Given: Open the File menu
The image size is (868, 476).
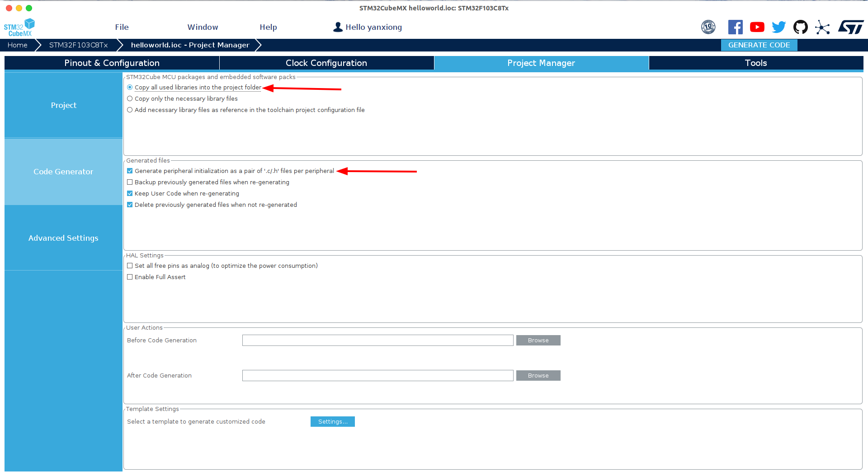Looking at the screenshot, I should pos(122,27).
